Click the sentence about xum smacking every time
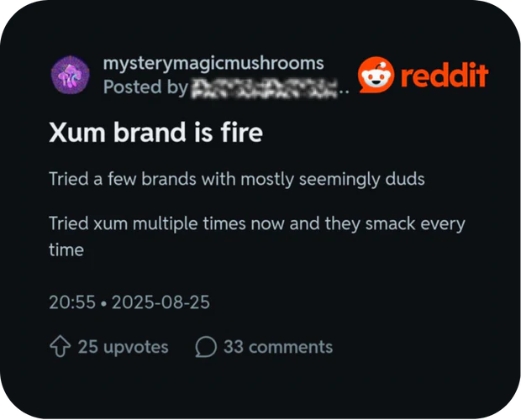521x420 pixels. pos(257,236)
